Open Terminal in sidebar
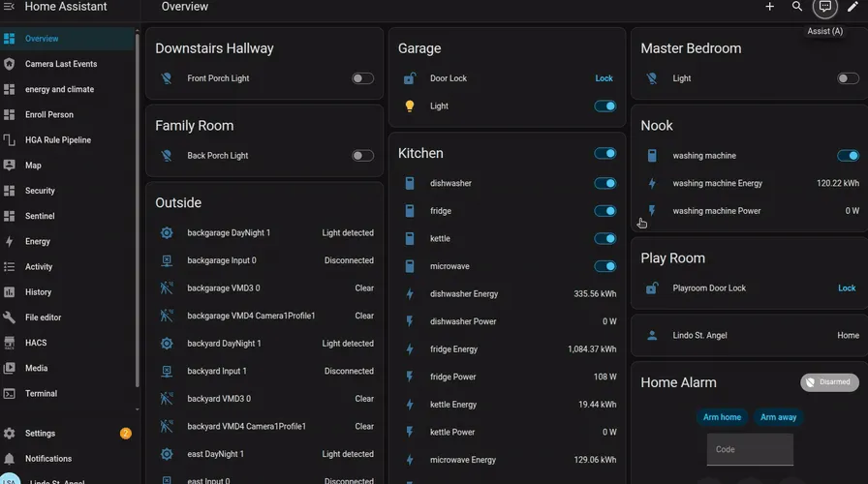This screenshot has height=484, width=868. 67,394
